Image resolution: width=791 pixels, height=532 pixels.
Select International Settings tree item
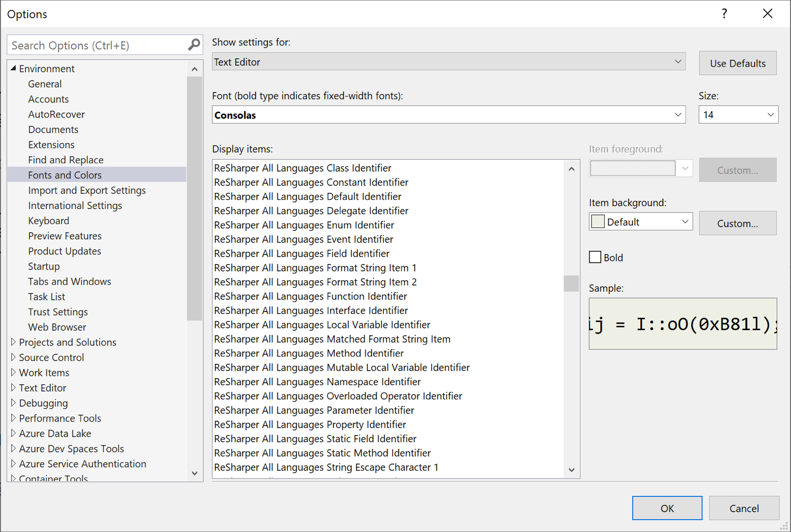[75, 205]
